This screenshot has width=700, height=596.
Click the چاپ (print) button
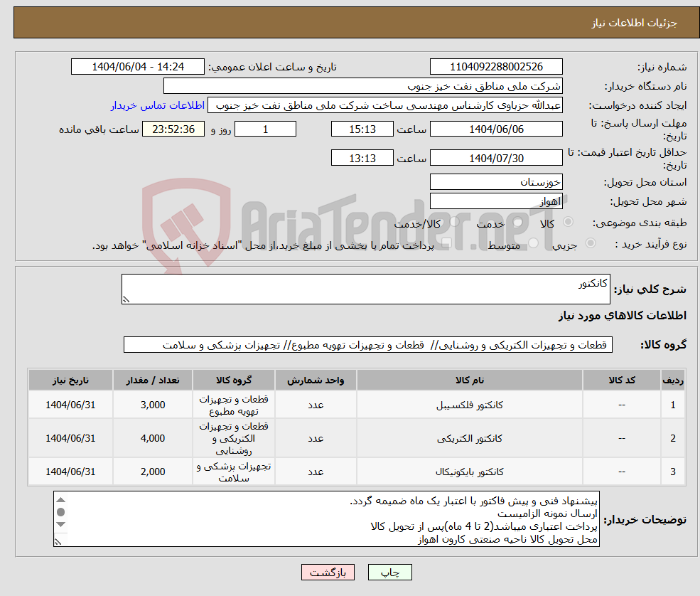(x=389, y=573)
